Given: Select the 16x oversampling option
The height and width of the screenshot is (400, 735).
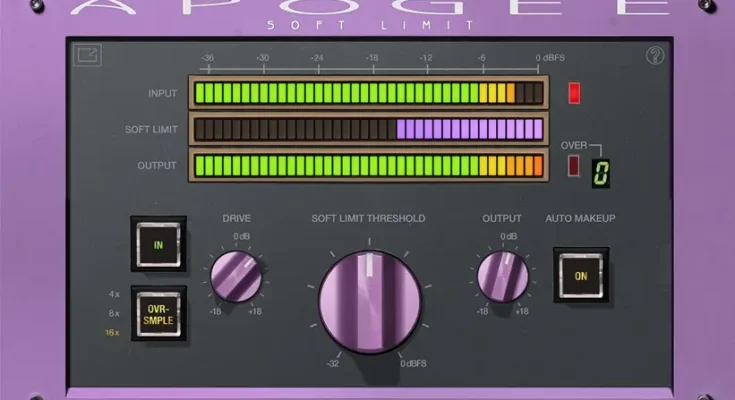Looking at the screenshot, I should (115, 331).
